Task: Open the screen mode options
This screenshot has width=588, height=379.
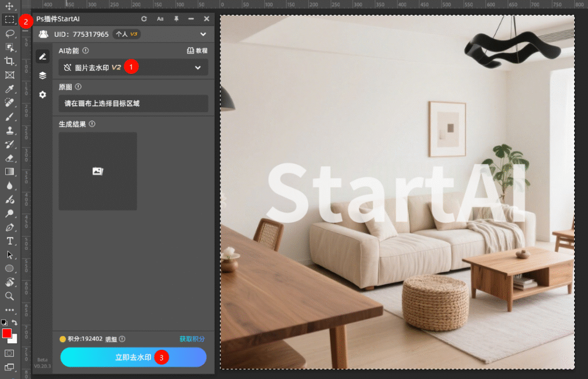Action: coord(10,367)
